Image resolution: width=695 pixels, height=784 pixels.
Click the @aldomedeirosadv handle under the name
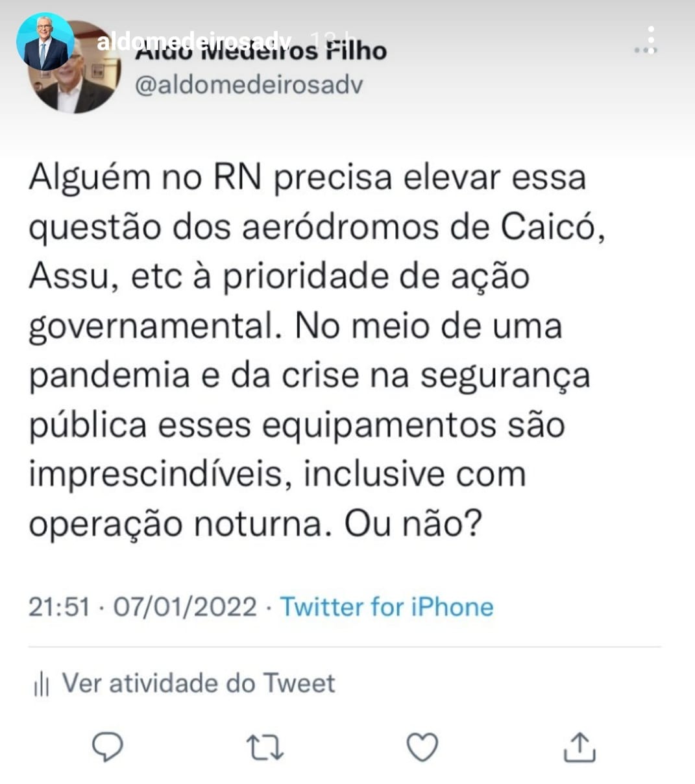(x=249, y=85)
